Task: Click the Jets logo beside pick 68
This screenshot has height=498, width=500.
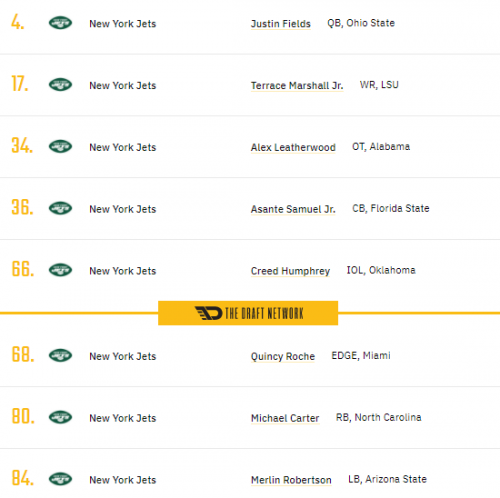Action: click(x=60, y=355)
